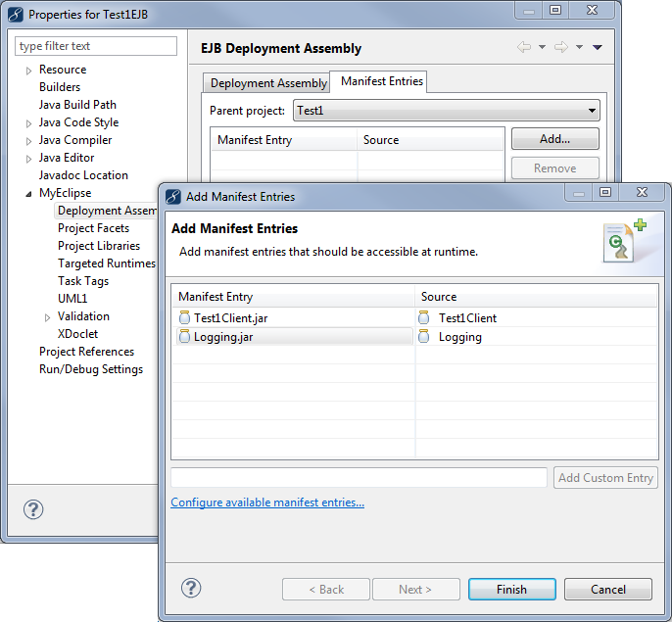This screenshot has width=672, height=622.
Task: Click the custom entry text field
Action: (359, 478)
